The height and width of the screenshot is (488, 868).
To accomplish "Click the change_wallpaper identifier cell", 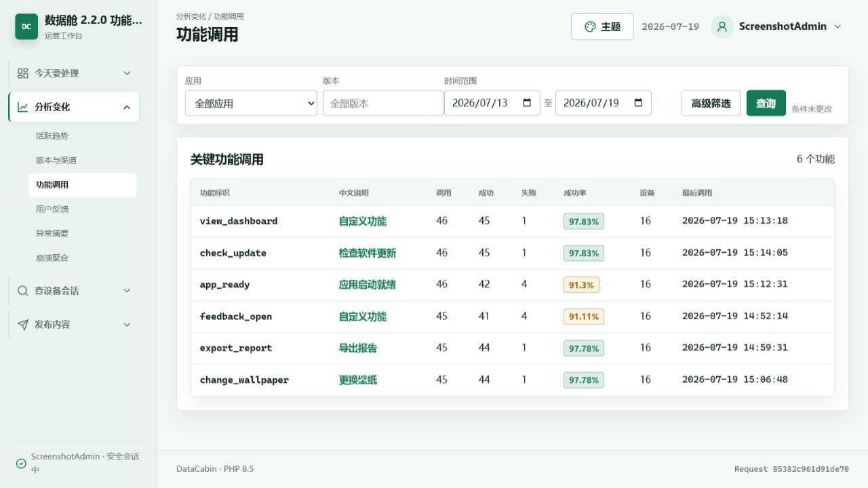I will [244, 380].
